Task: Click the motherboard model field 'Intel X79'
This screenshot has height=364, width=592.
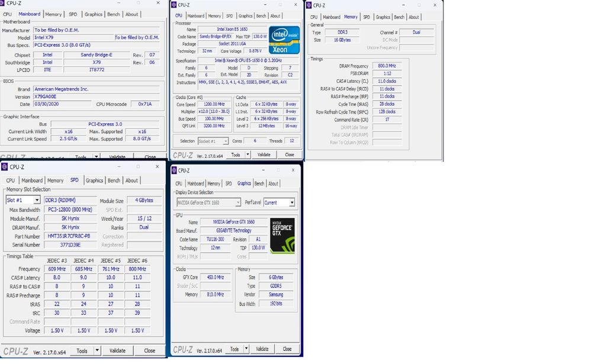Action: 73,37
